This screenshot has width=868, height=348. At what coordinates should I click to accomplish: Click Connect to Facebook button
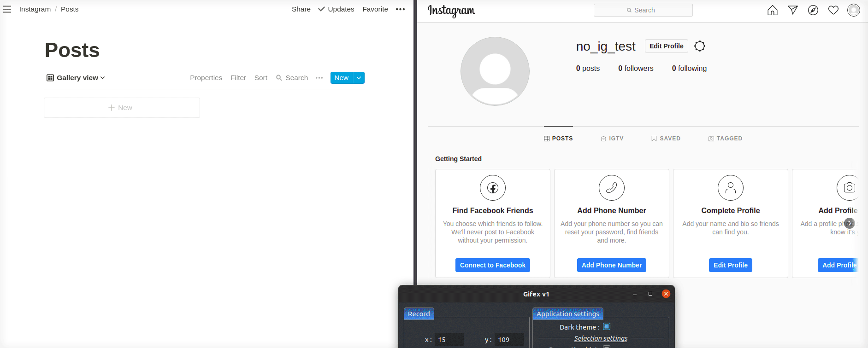(493, 265)
